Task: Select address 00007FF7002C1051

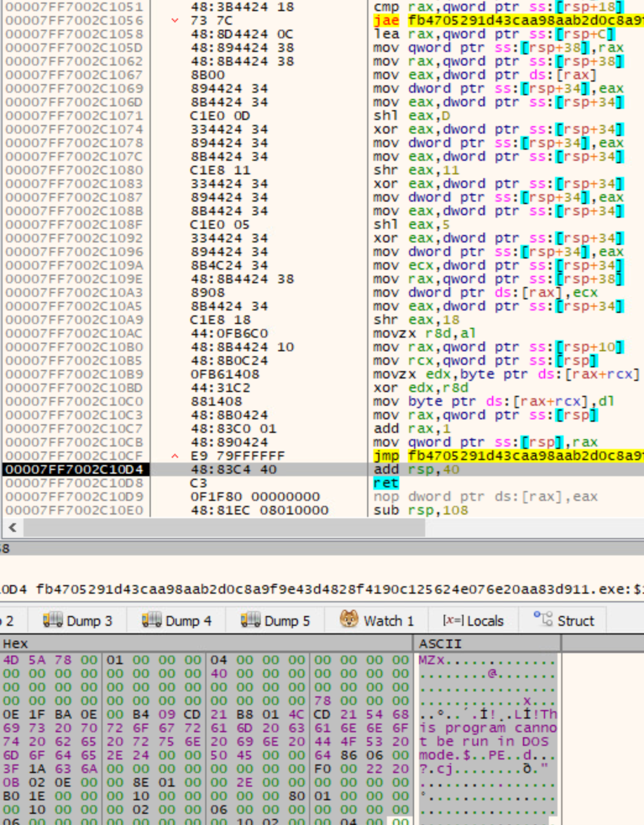Action: [74, 7]
